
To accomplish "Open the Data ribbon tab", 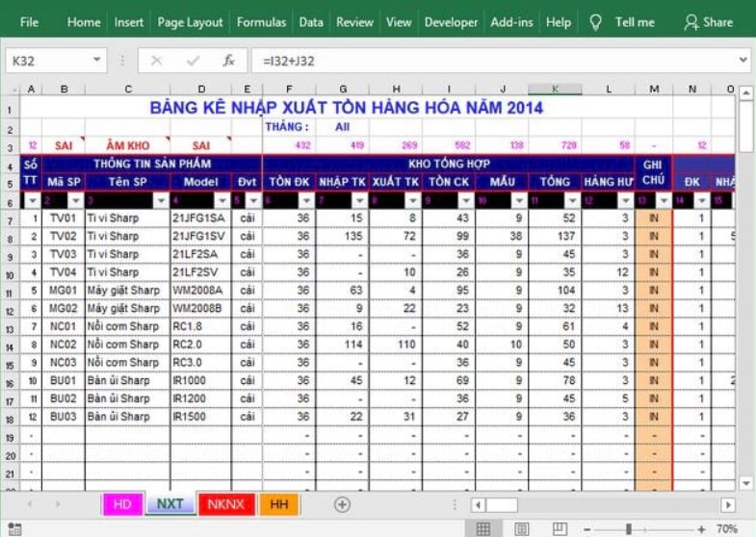I will [x=311, y=22].
